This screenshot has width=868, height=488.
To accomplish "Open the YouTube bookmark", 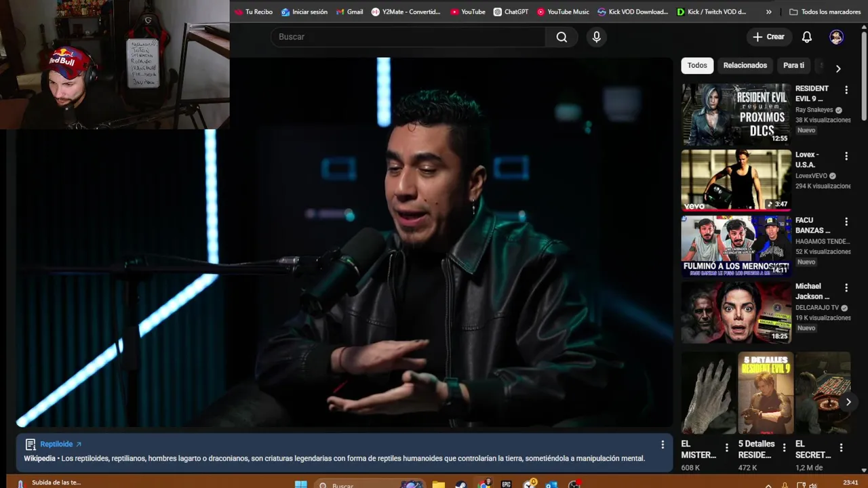I will [468, 12].
